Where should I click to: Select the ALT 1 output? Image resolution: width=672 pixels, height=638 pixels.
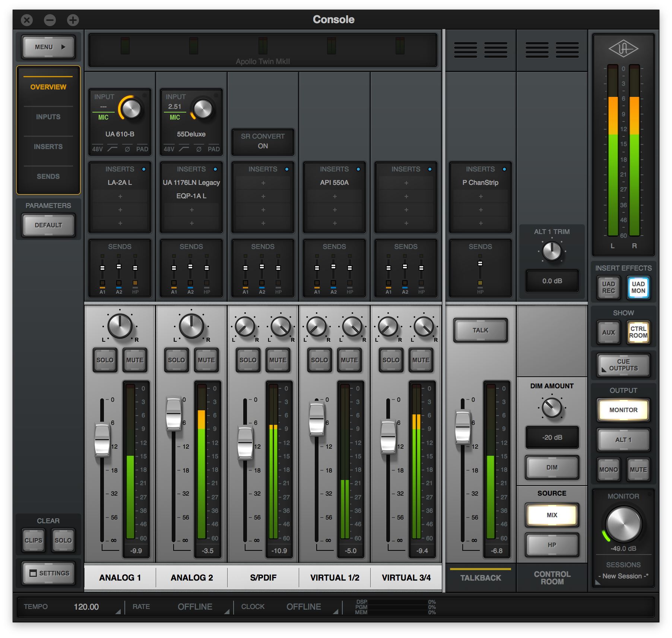click(623, 440)
